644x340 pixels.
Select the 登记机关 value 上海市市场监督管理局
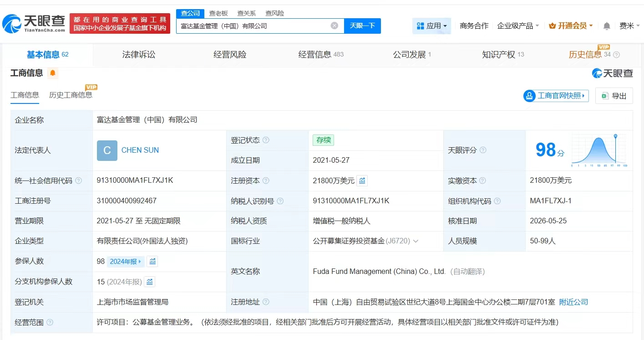[133, 302]
